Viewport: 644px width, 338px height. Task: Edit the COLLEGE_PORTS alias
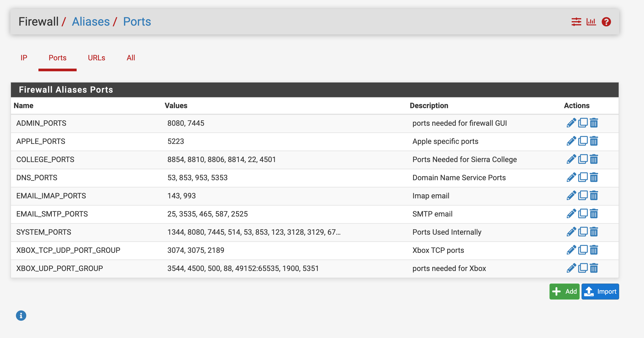tap(571, 159)
